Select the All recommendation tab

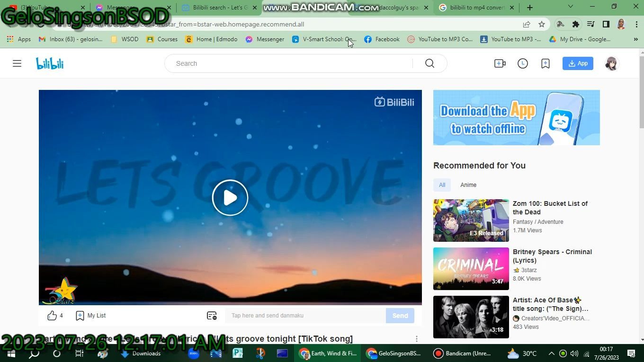pos(442,185)
